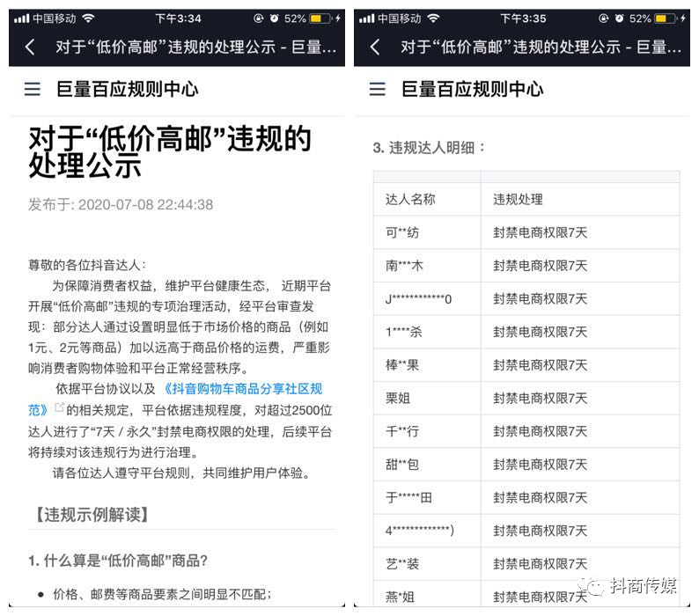Screen dimensions: 699x616
Task: Click the external link icon after 范》
Action: pyautogui.click(x=60, y=408)
